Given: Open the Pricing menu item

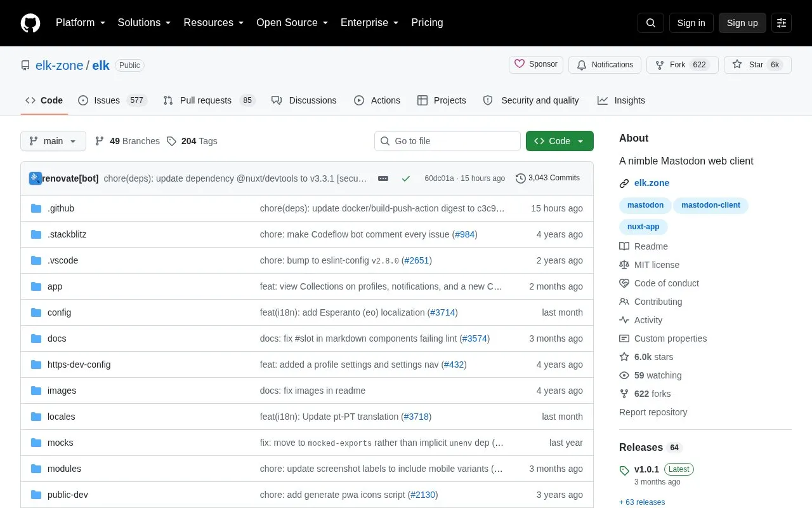Looking at the screenshot, I should click(427, 23).
